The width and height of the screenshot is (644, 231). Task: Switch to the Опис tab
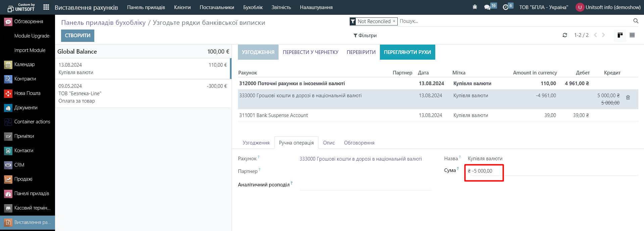[x=329, y=143]
